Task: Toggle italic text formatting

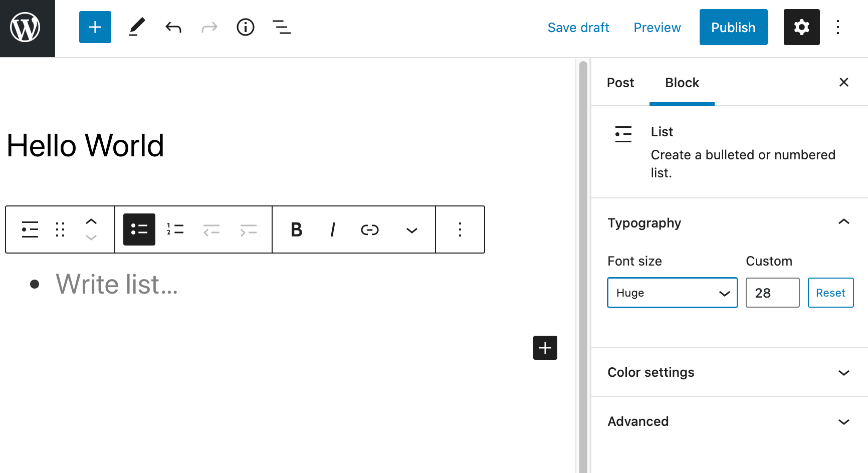Action: 332,229
